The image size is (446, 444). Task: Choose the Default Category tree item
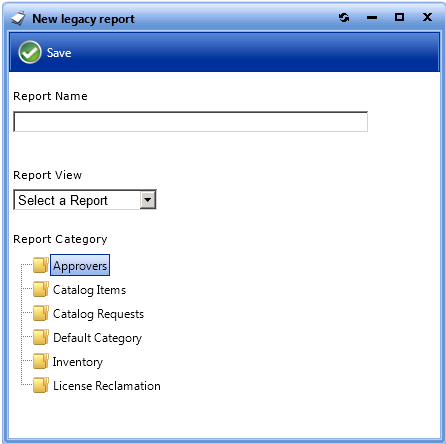pos(97,338)
